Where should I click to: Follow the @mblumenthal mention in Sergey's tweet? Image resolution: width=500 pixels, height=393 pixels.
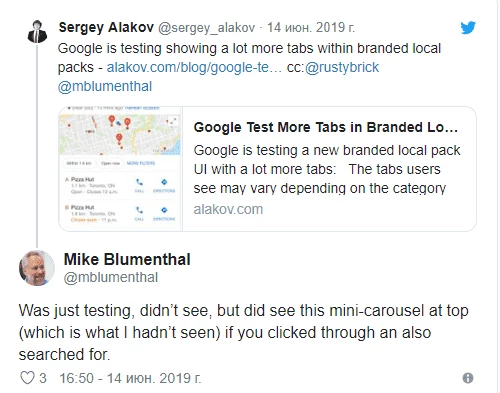pos(105,86)
